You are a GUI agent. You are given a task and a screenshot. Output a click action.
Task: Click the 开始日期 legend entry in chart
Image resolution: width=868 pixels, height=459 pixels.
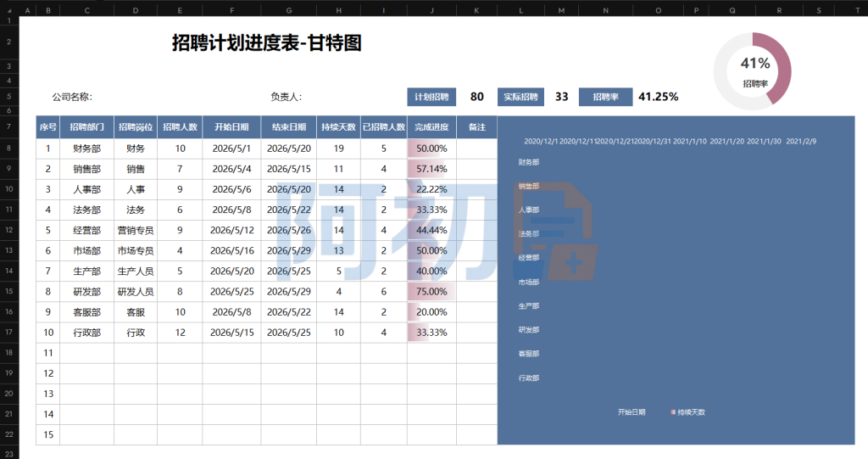[632, 412]
